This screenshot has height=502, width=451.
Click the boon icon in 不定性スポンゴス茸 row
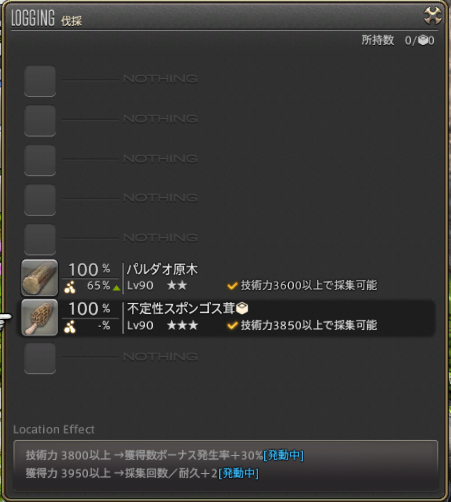[x=70, y=327]
